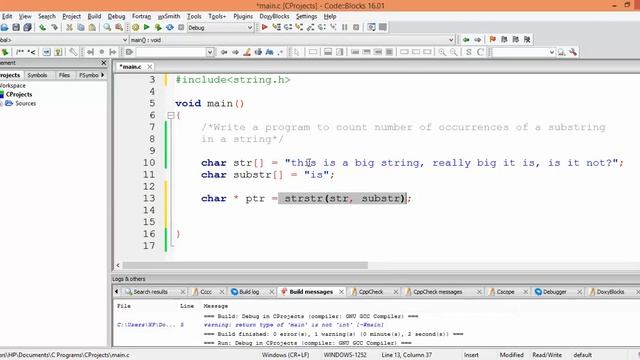This screenshot has width=640, height=360.
Task: Select the *main.c editor tab
Action: point(131,67)
